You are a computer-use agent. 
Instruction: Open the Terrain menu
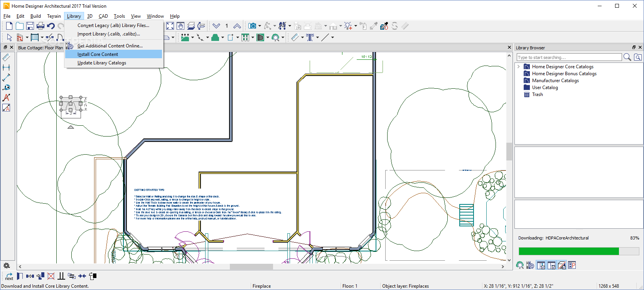point(54,16)
